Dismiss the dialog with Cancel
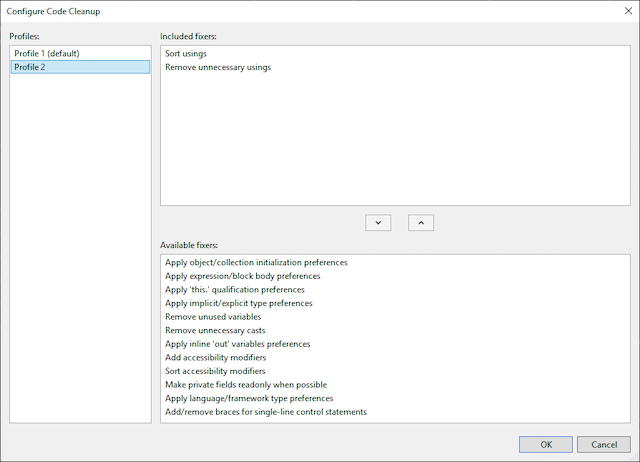640x462 pixels. [x=604, y=444]
